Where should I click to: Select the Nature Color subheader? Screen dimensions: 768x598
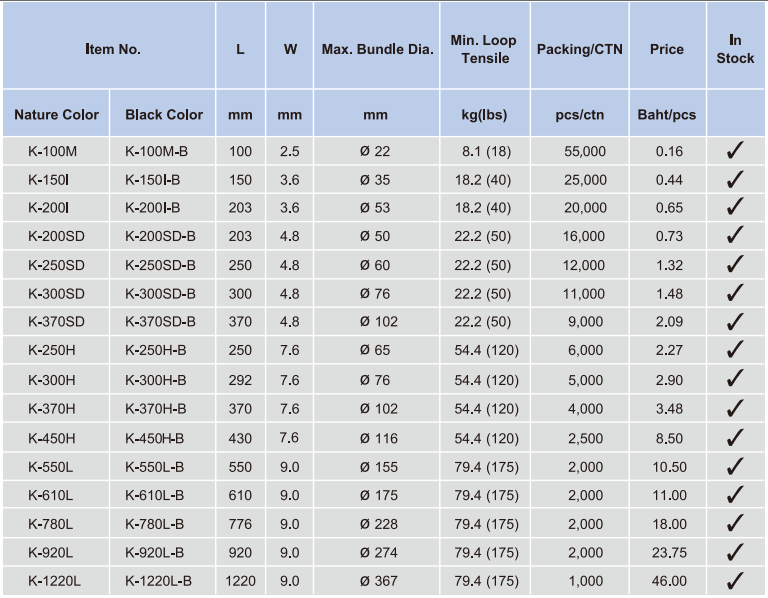coord(56,115)
